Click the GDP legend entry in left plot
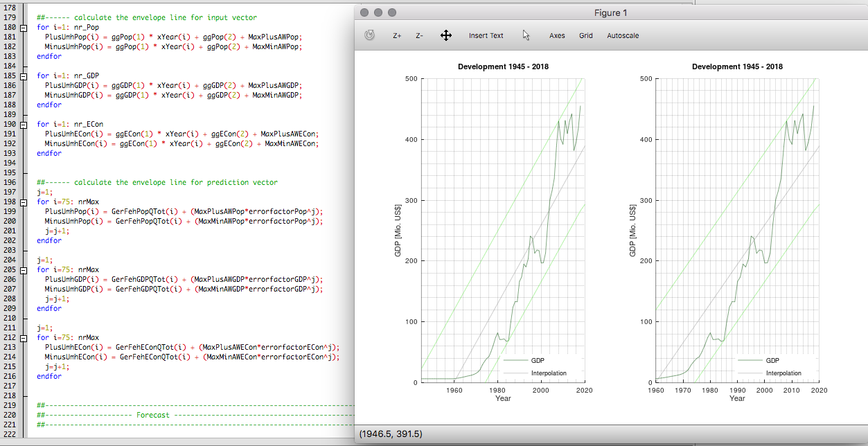The width and height of the screenshot is (868, 446). [538, 361]
